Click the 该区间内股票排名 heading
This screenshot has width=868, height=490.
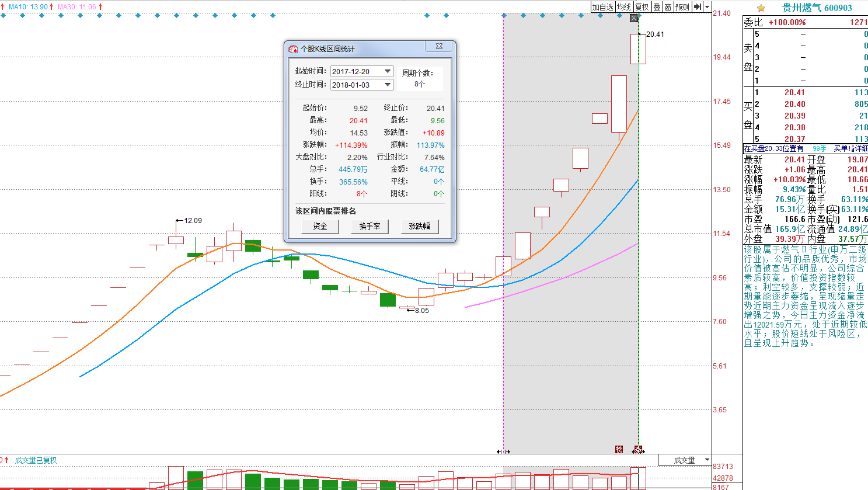326,211
